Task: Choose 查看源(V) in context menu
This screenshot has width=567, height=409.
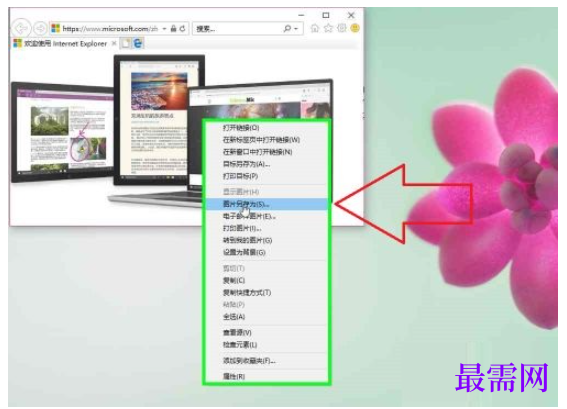Action: pos(266,333)
